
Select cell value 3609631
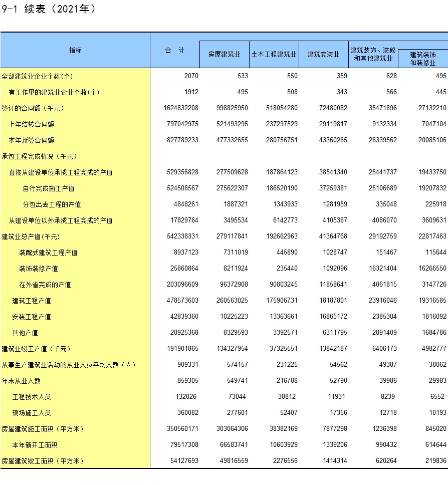pos(434,220)
